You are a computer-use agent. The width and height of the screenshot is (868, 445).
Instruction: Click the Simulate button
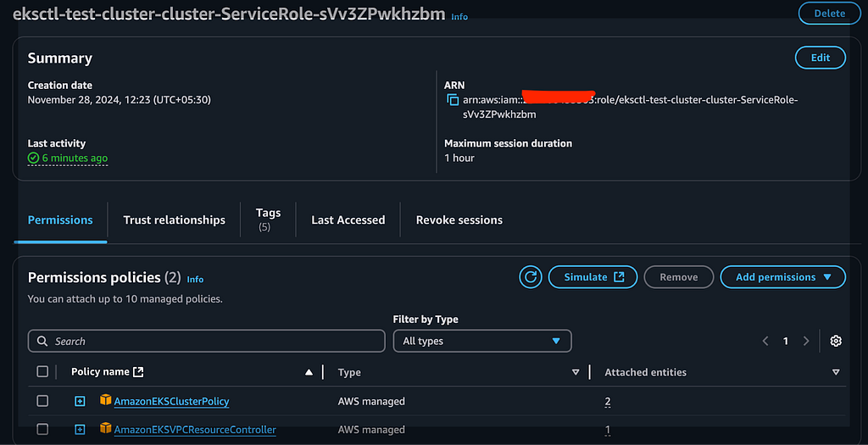(x=593, y=277)
